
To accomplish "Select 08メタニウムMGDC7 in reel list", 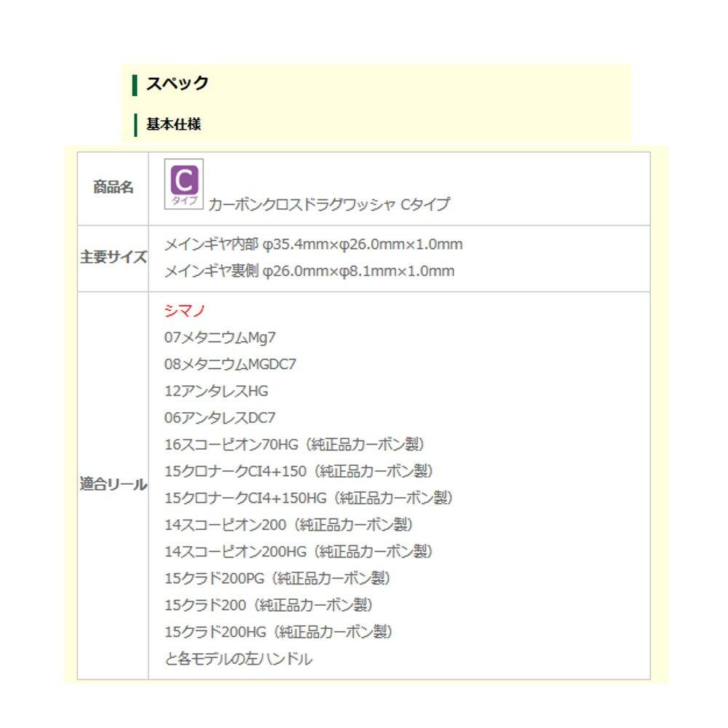I will click(x=230, y=364).
